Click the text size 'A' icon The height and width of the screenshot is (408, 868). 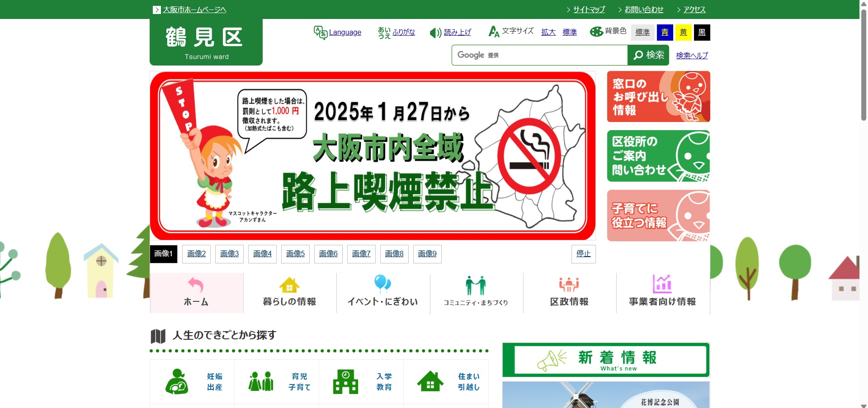(494, 32)
